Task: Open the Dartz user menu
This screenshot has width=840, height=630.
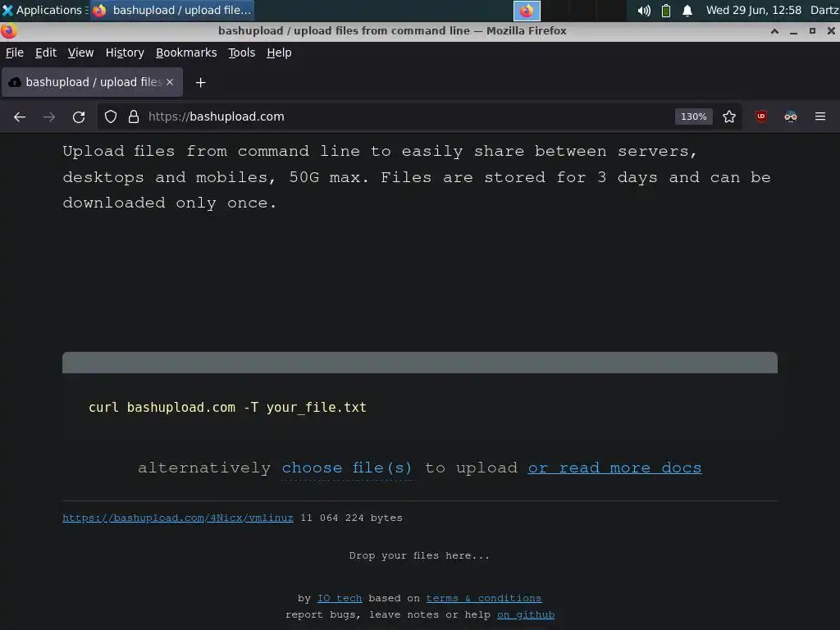Action: tap(824, 10)
